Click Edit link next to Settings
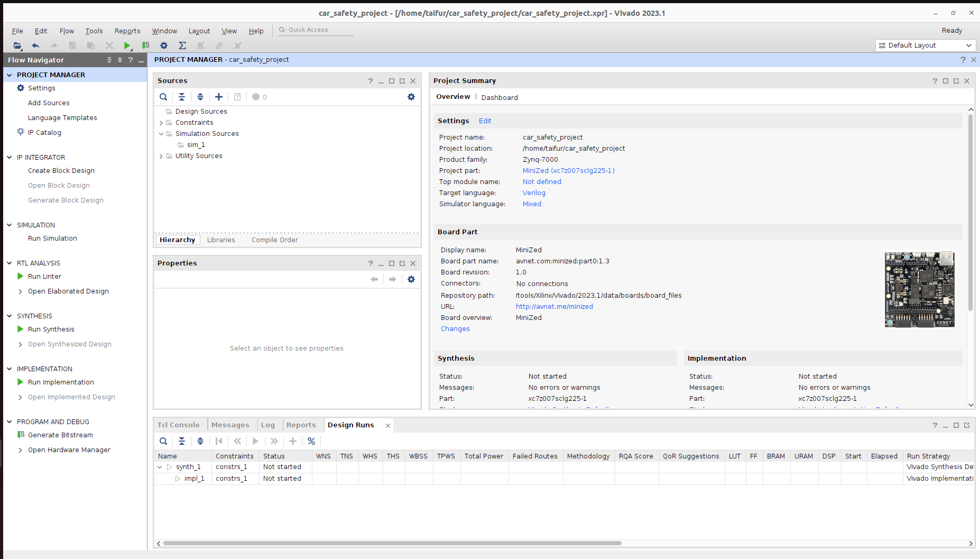The height and width of the screenshot is (559, 980). tap(485, 121)
